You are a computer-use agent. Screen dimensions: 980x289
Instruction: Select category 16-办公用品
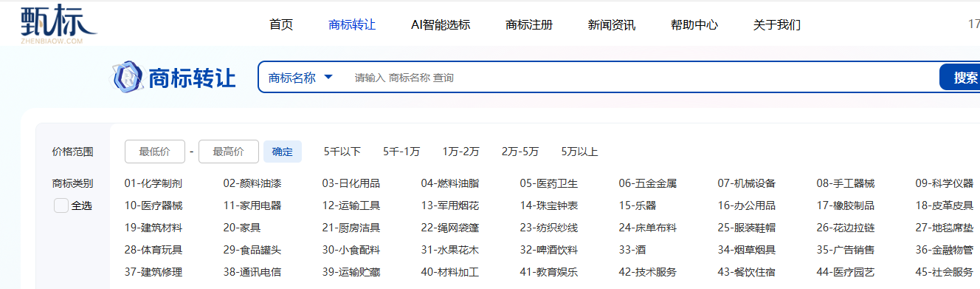[x=747, y=205]
